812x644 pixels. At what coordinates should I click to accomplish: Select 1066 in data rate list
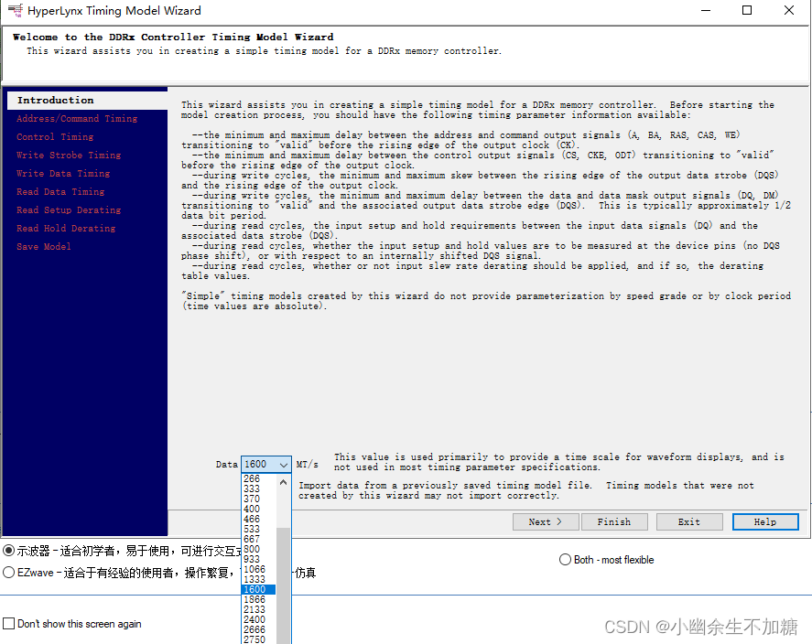coord(258,569)
